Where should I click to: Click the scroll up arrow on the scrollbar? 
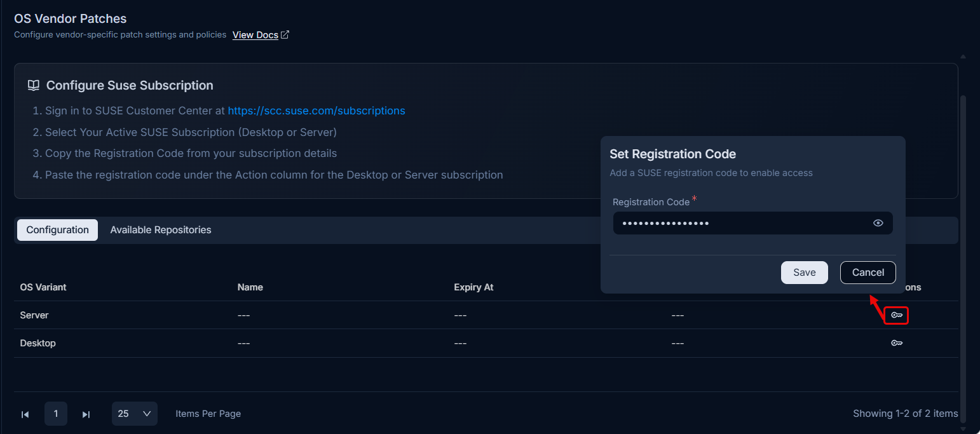tap(963, 57)
